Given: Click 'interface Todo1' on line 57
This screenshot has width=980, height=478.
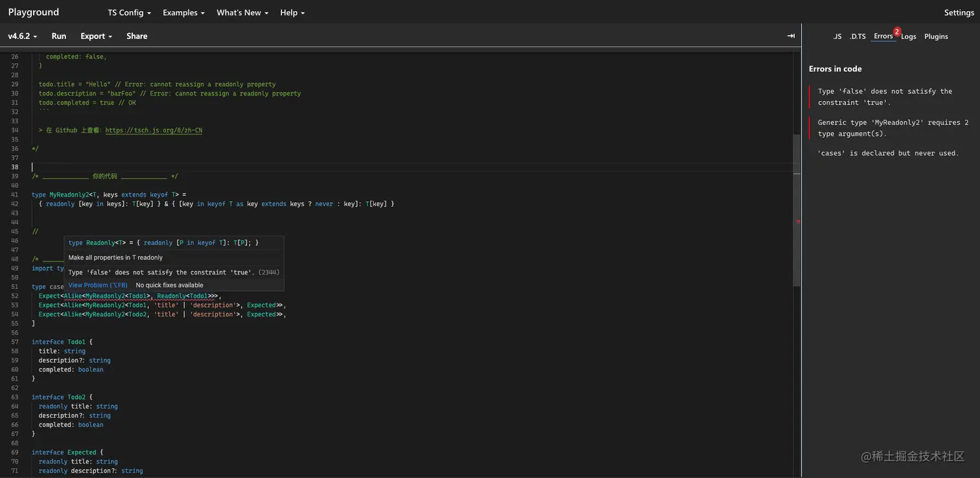Looking at the screenshot, I should point(58,342).
